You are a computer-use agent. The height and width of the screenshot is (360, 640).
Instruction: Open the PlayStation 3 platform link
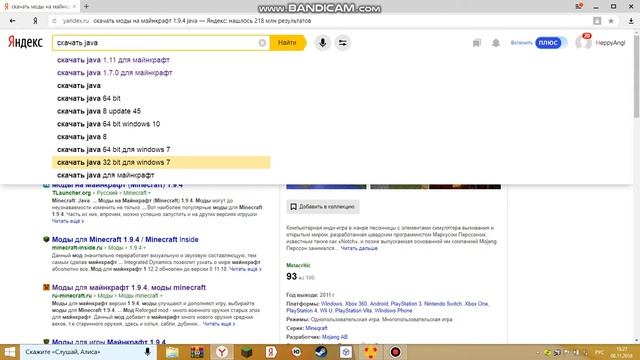(x=406, y=304)
